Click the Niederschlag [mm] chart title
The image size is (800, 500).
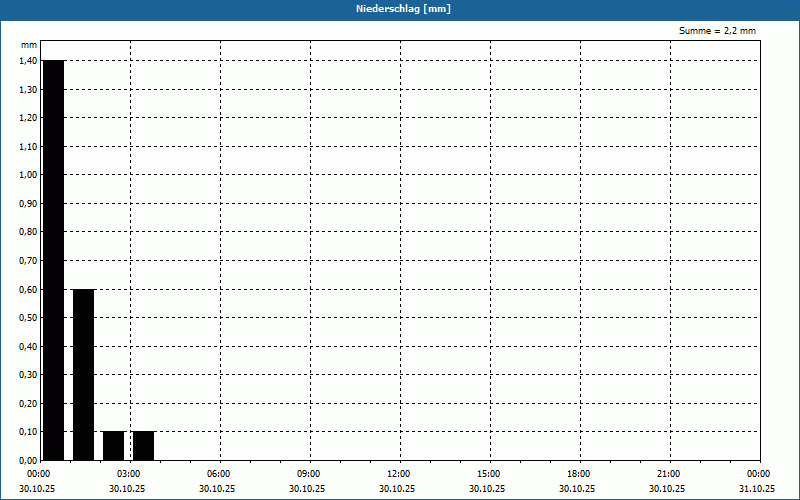coord(400,9)
